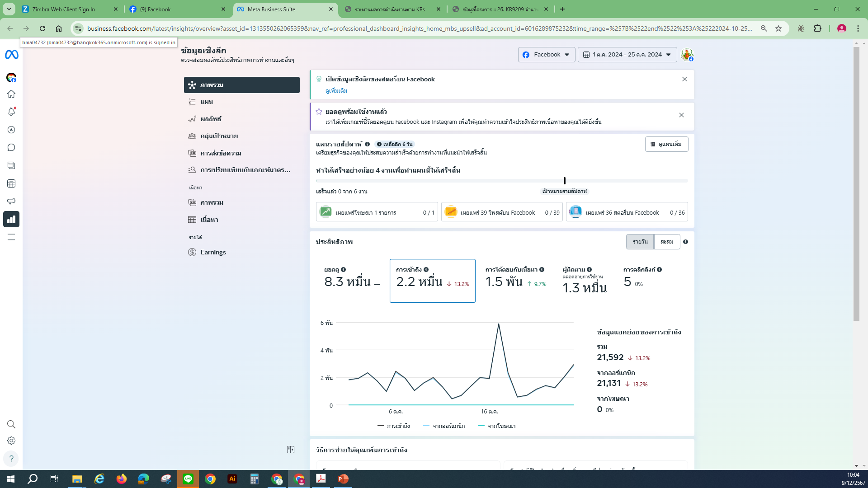Click ดูเพิ่มเติม link in stories banner
Image resolution: width=868 pixels, height=488 pixels.
(x=336, y=91)
